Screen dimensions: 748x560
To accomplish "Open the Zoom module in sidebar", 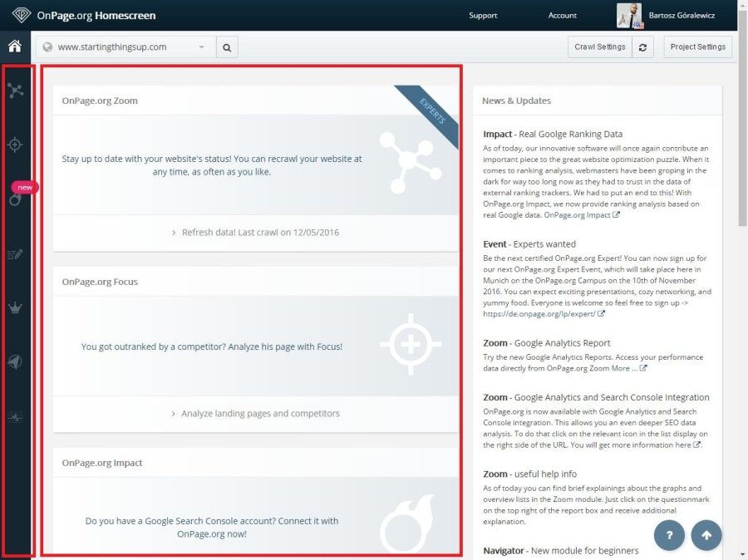I will (x=15, y=91).
